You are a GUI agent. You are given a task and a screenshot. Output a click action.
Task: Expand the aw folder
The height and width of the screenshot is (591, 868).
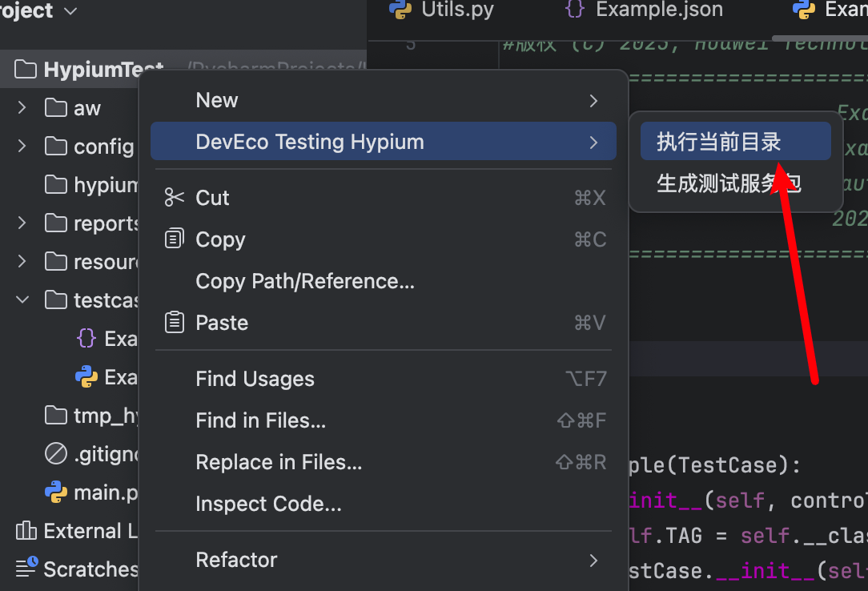click(x=22, y=107)
